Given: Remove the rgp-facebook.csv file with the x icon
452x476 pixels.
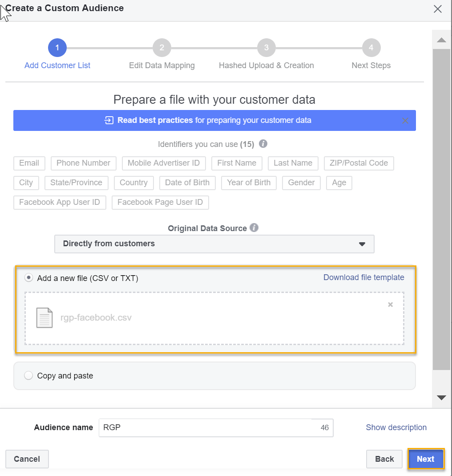Looking at the screenshot, I should coord(391,305).
